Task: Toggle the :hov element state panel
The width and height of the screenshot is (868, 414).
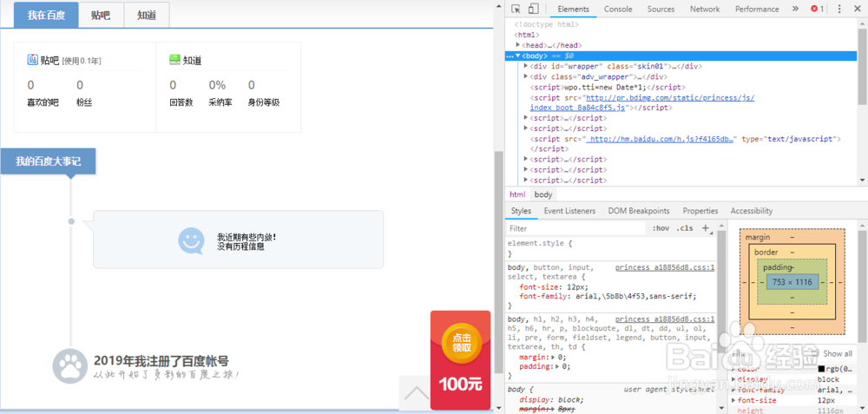Action: click(661, 228)
